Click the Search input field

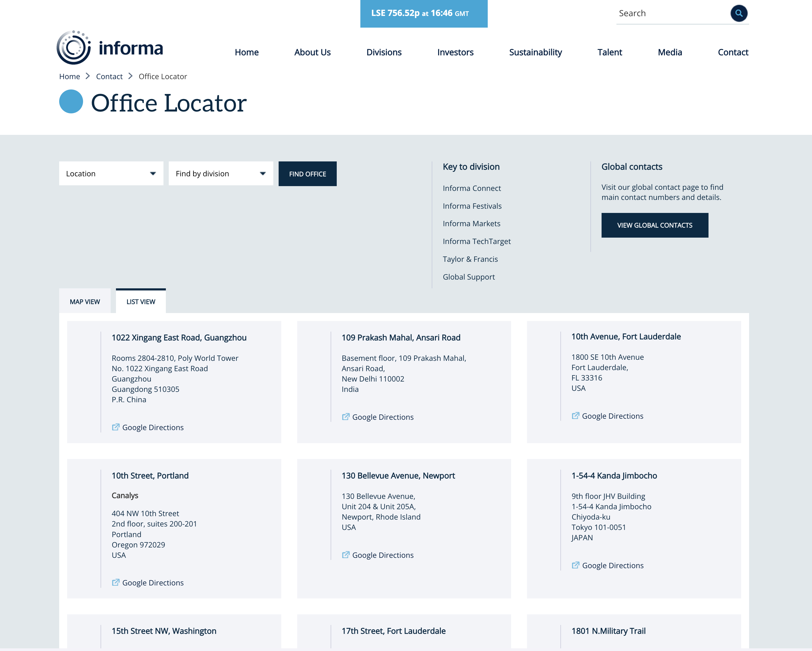(x=672, y=14)
